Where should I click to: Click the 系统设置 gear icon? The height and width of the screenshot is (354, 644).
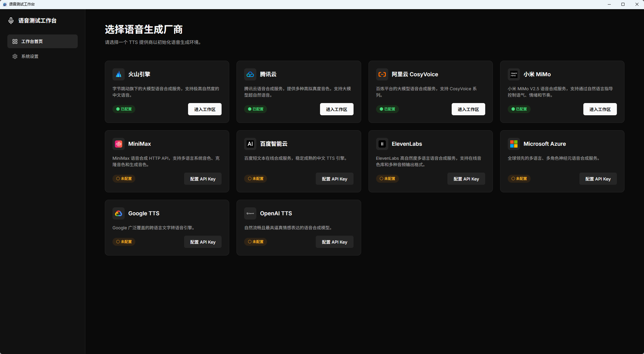click(x=15, y=56)
